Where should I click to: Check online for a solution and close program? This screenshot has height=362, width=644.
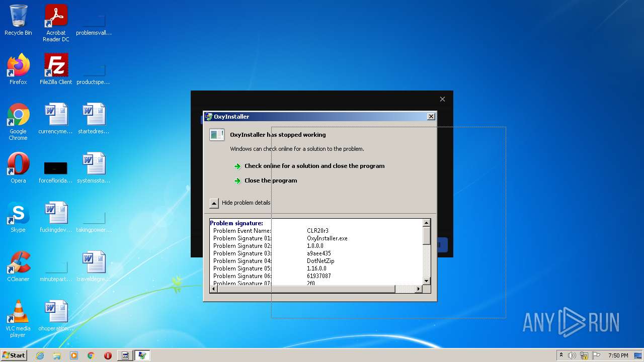click(x=314, y=166)
